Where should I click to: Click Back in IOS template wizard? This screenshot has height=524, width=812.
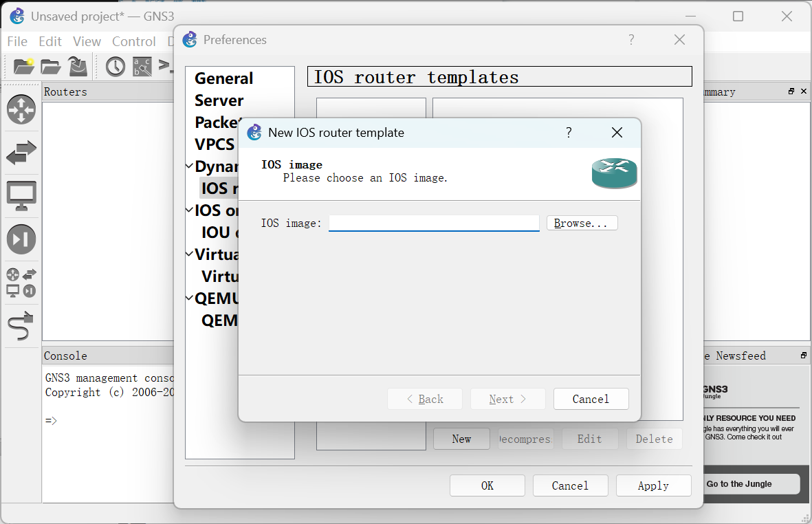[x=425, y=399]
